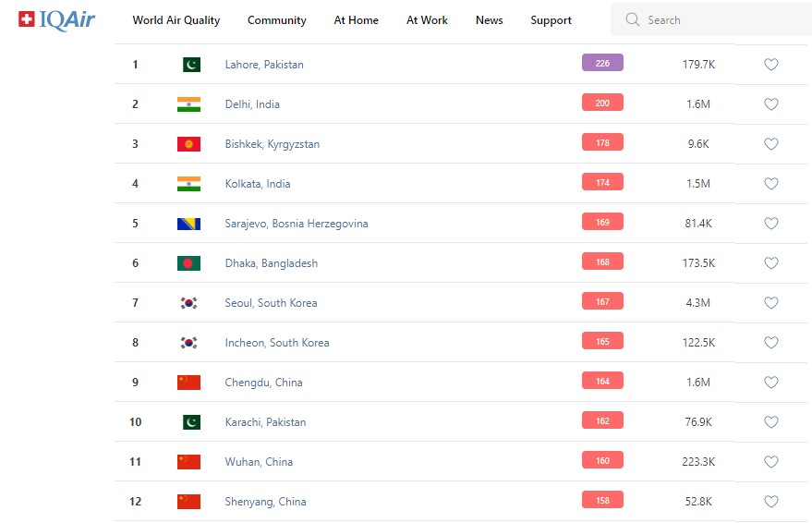Click the South Korea flag beside Incheon

(x=188, y=343)
